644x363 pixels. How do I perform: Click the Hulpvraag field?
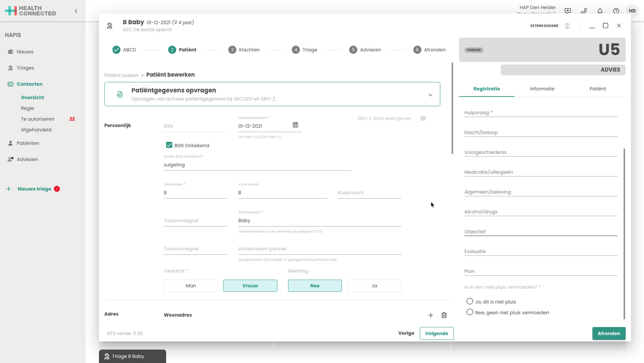(x=541, y=113)
